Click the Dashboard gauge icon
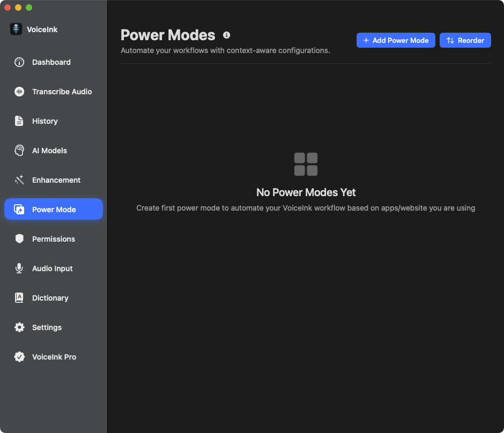The width and height of the screenshot is (504, 433). coord(19,62)
